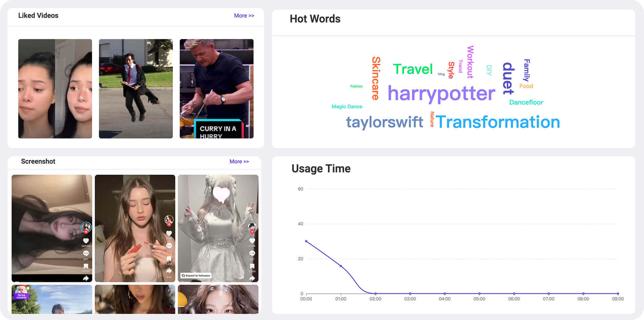The width and height of the screenshot is (644, 320).
Task: Click the Hot Words heading
Action: 315,19
